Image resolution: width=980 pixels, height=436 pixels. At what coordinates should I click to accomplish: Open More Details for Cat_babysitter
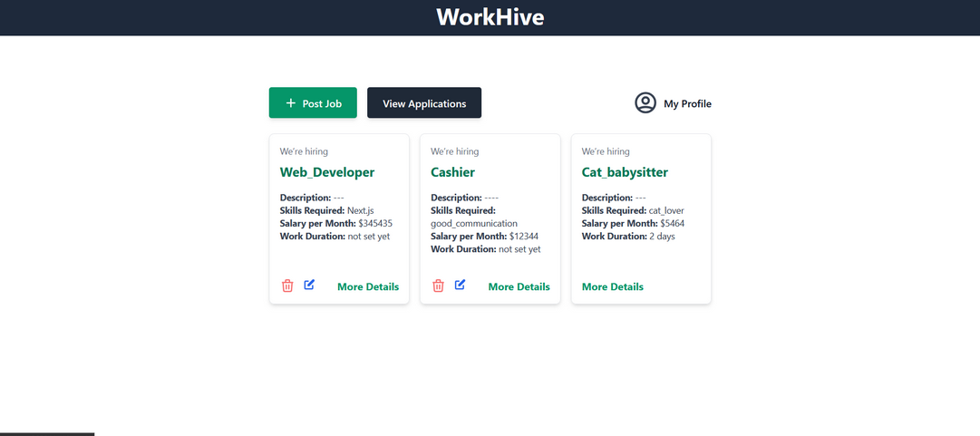tap(613, 286)
